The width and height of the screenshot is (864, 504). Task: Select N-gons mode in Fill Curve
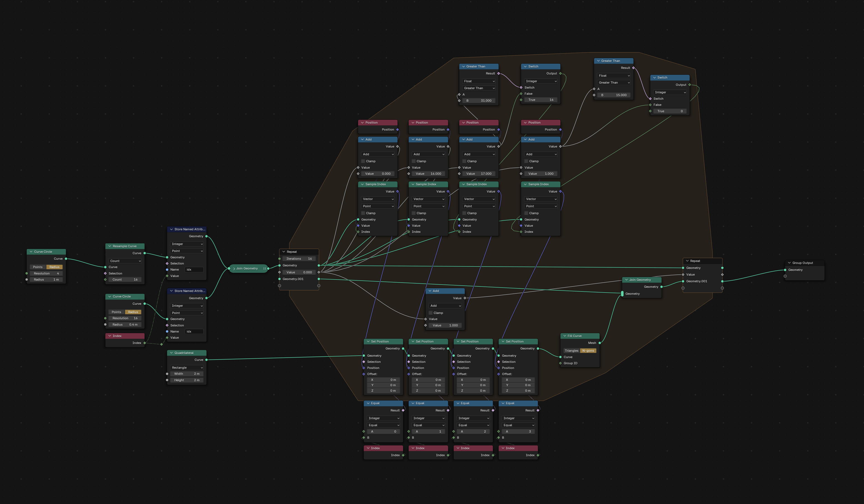pyautogui.click(x=588, y=351)
